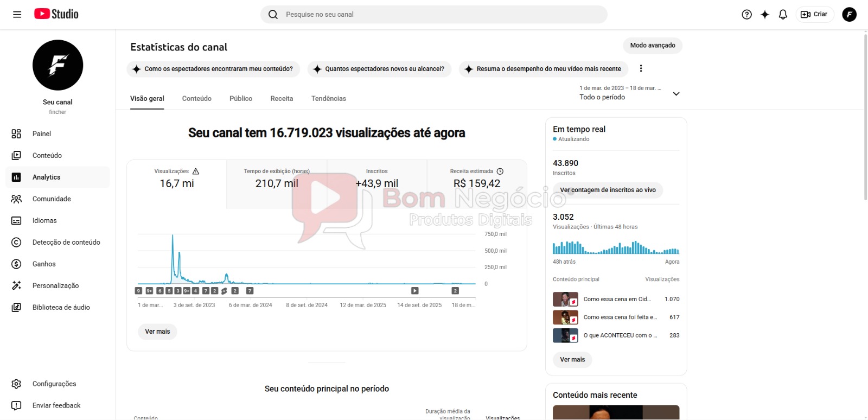Click the Detecção de conteúdo copyright icon
Screen dimensions: 868x420
coord(16,242)
